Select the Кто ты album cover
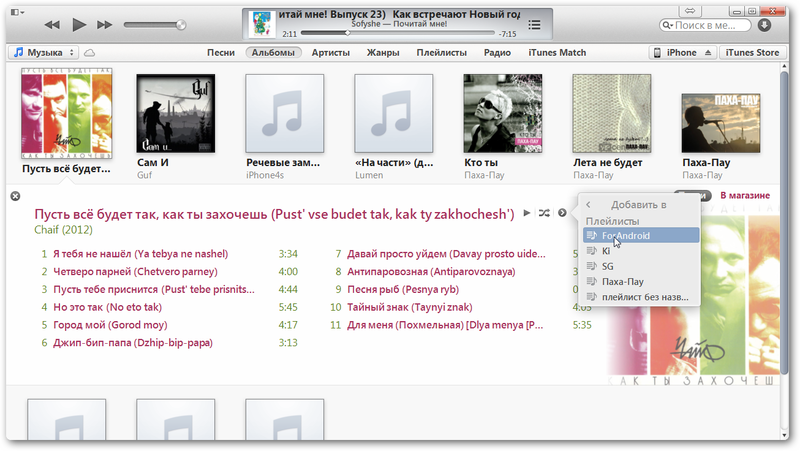800x451 pixels. click(503, 113)
